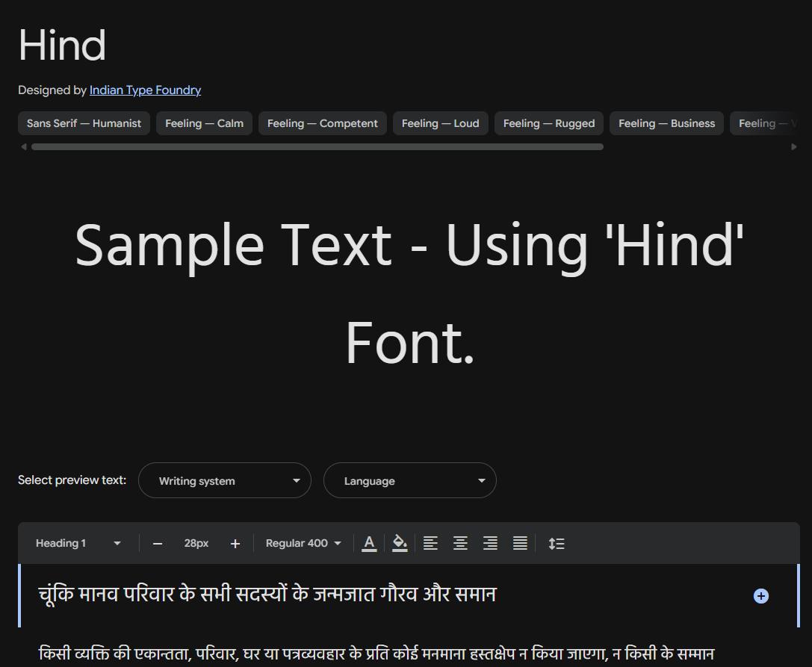The image size is (812, 667).
Task: Select the Feeling — Rugged tag
Action: click(549, 123)
